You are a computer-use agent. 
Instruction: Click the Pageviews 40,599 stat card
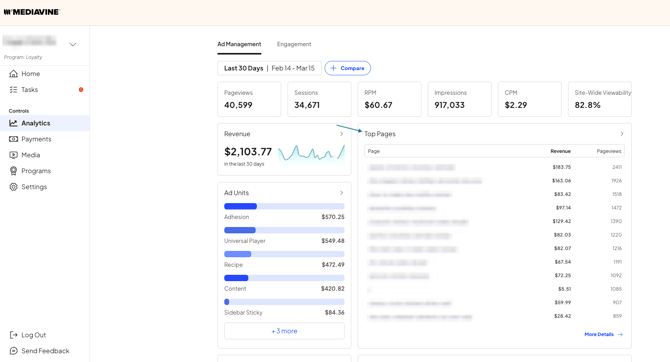(249, 99)
